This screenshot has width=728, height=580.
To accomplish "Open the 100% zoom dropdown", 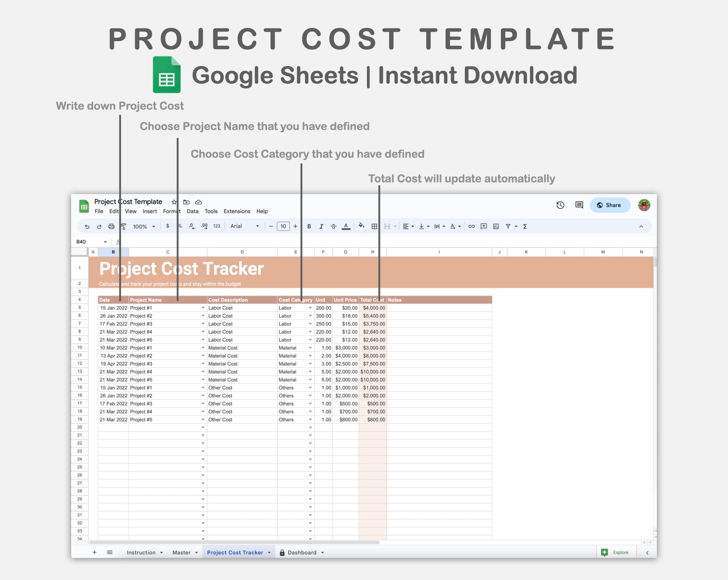I will pyautogui.click(x=144, y=227).
